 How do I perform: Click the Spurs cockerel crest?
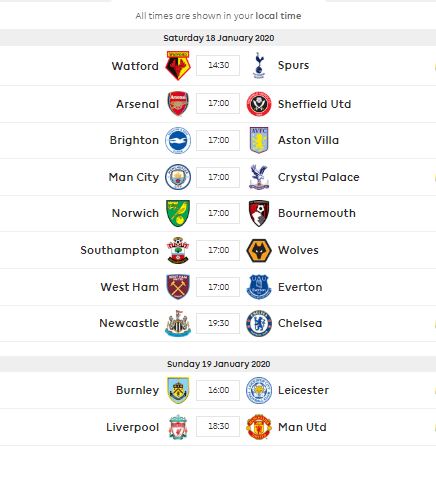[x=259, y=65]
